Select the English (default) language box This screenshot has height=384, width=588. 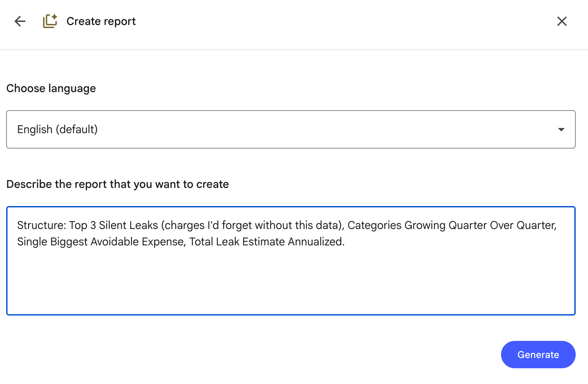(x=291, y=129)
